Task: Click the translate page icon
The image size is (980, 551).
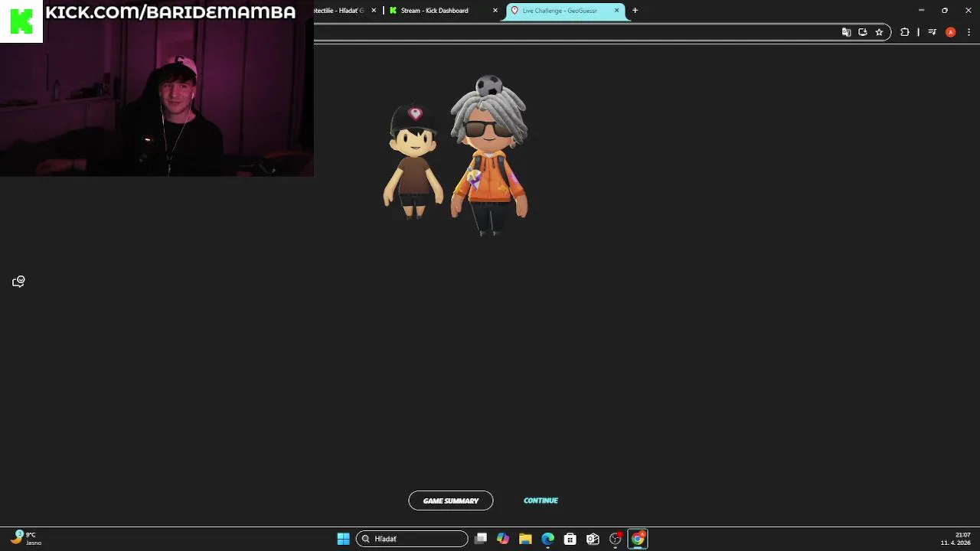Action: tap(846, 32)
